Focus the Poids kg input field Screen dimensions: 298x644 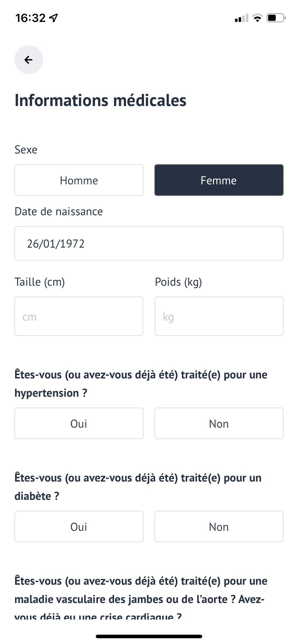point(219,316)
